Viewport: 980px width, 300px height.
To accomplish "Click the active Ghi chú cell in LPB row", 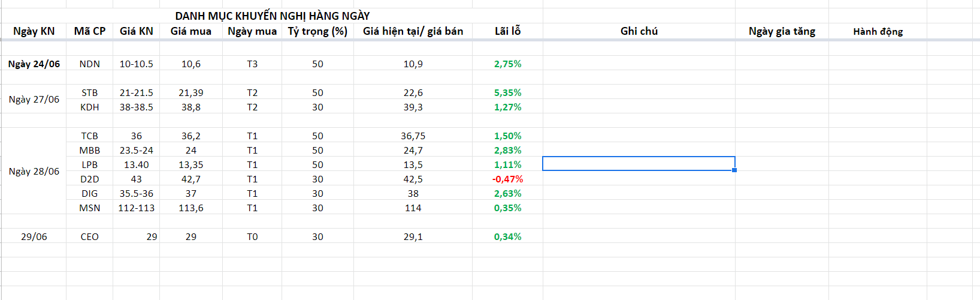I will click(x=639, y=164).
